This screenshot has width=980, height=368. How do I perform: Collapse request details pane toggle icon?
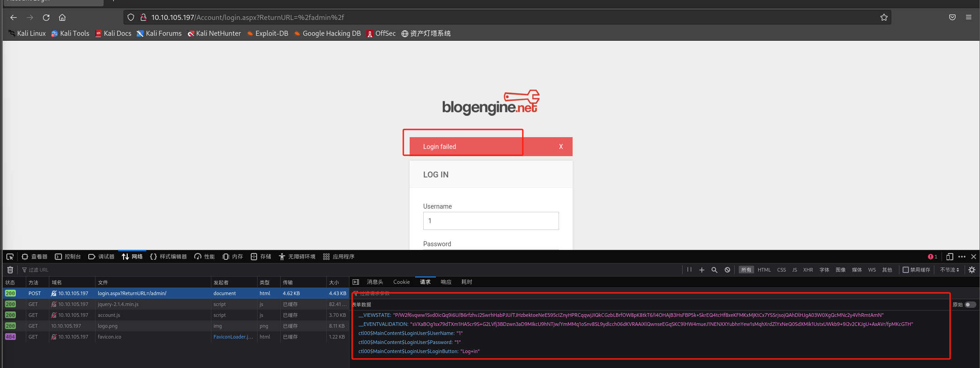356,282
